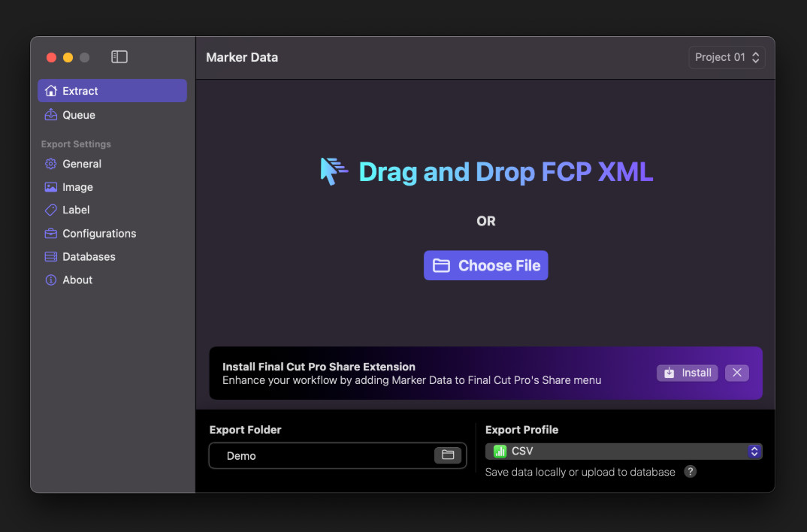Click the Choose File button

(x=486, y=265)
